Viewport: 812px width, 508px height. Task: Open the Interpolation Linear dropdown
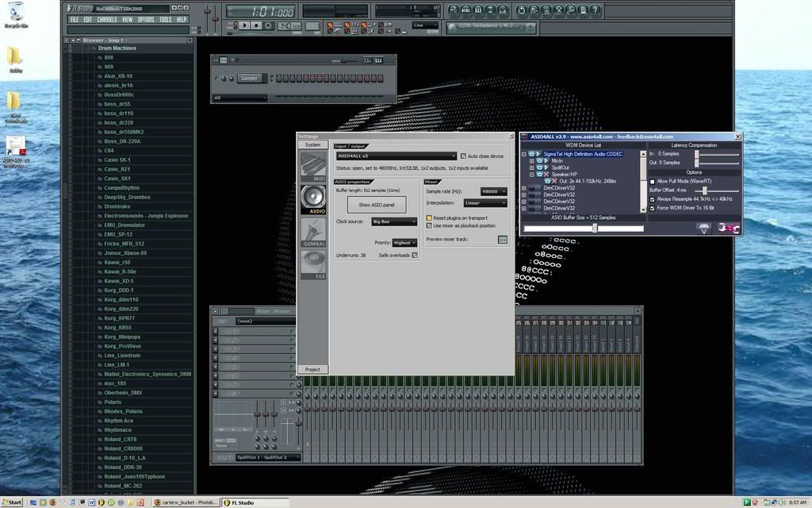click(485, 203)
